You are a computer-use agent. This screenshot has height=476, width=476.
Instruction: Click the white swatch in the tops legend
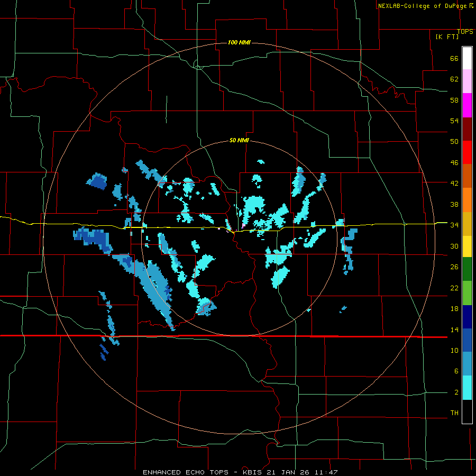click(467, 58)
